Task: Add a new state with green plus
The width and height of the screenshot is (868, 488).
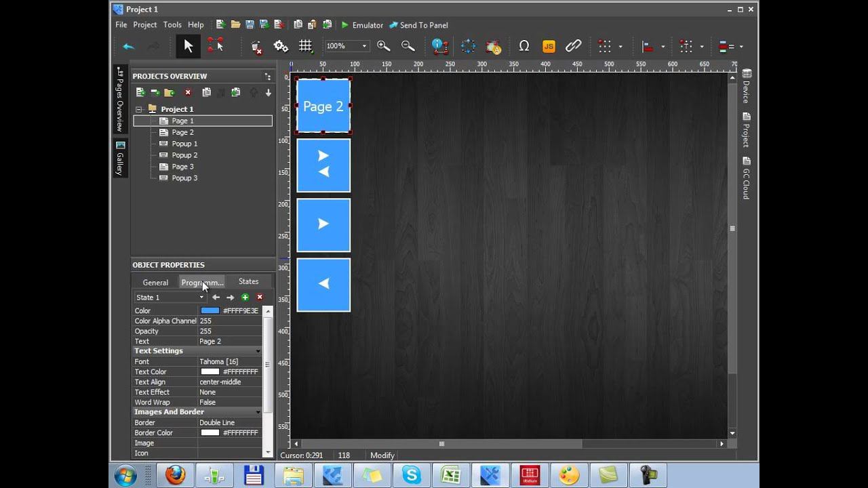Action: pos(245,298)
